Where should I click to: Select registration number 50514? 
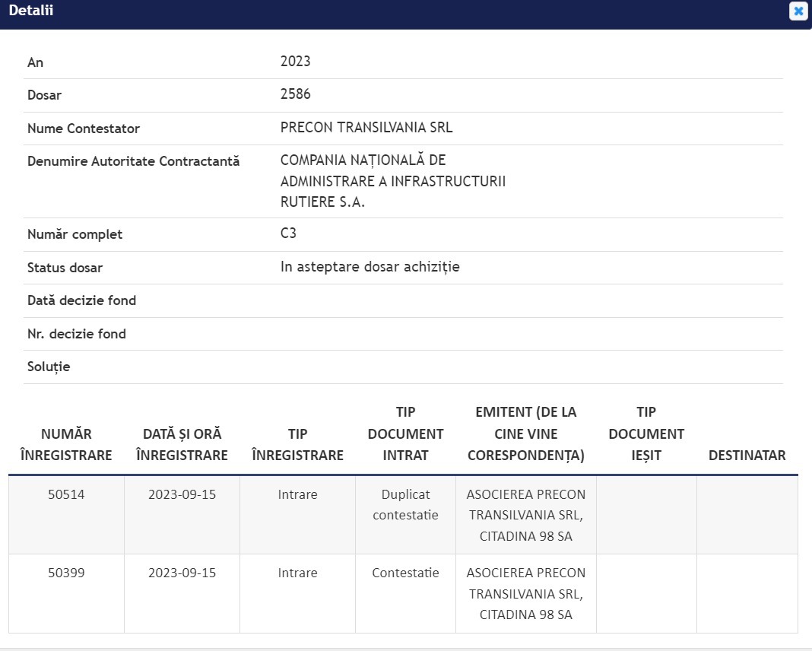66,494
